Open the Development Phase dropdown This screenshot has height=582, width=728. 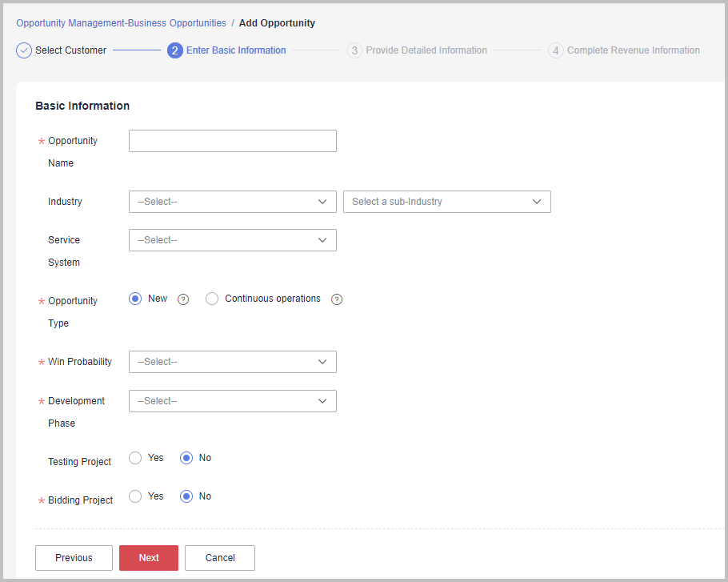232,401
